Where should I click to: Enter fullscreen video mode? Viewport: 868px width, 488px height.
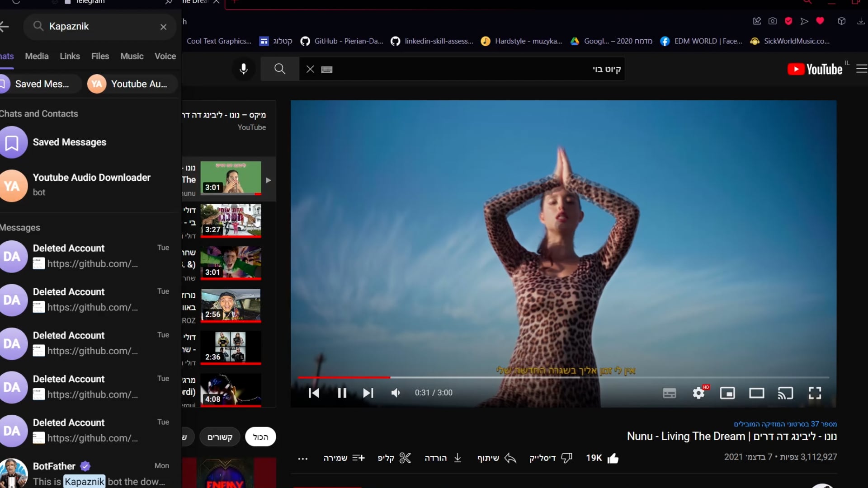[x=815, y=393]
